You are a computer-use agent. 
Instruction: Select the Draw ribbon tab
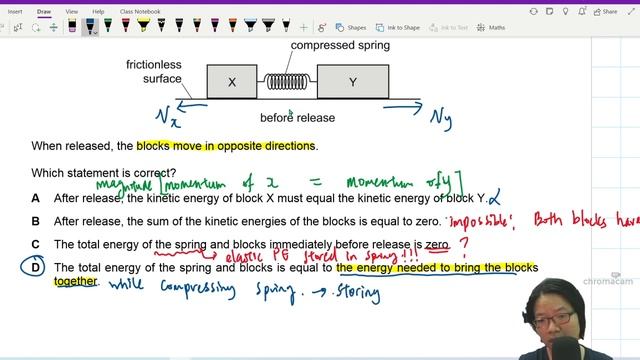pos(44,11)
